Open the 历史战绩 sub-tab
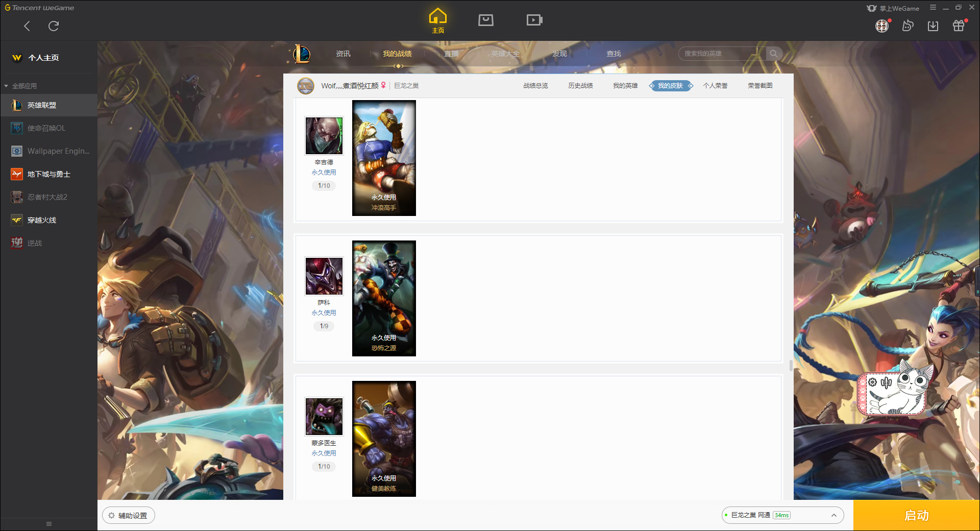980x531 pixels. pyautogui.click(x=580, y=86)
